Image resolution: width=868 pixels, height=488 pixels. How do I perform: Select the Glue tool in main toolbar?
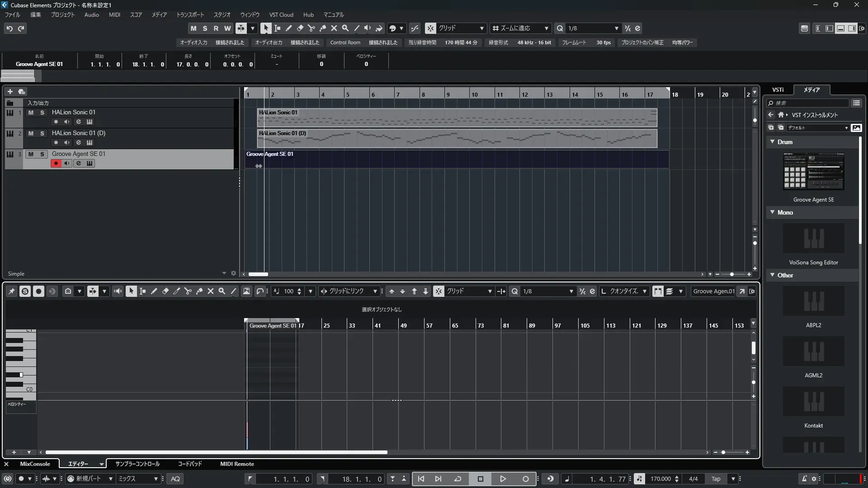(x=322, y=28)
